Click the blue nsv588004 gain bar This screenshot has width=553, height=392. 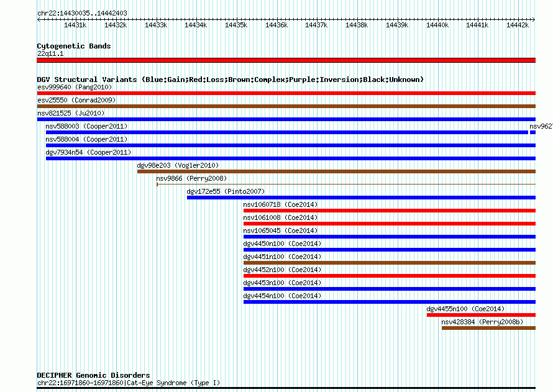(x=291, y=145)
